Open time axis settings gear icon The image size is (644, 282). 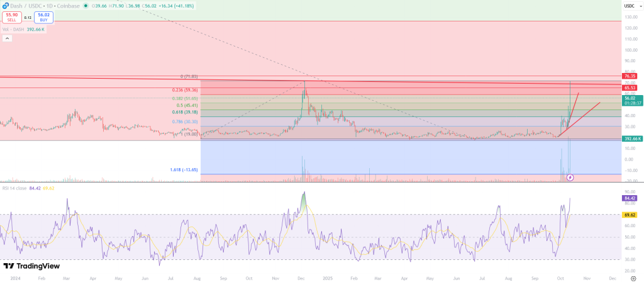(633, 277)
